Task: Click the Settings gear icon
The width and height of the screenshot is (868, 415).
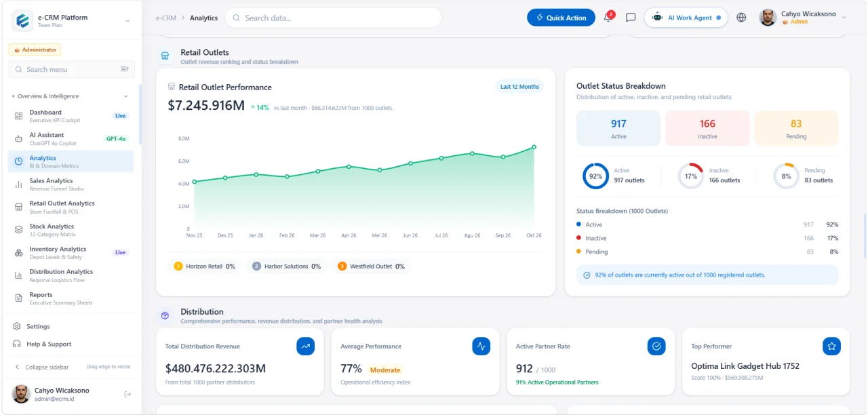Action: click(17, 326)
